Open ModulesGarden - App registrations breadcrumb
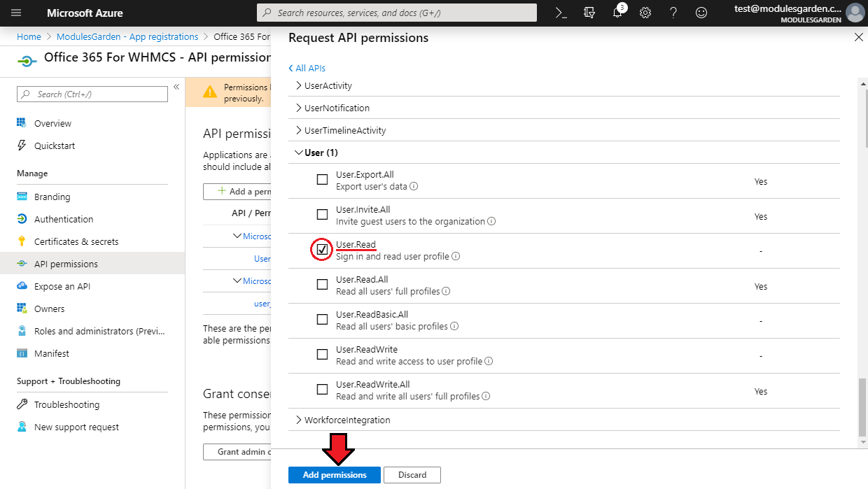The image size is (868, 489). [127, 37]
